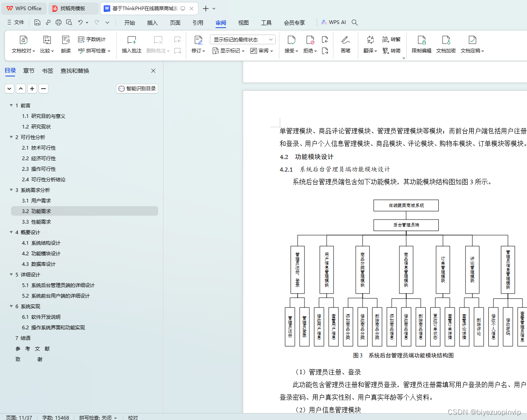Click next change icon
The width and height of the screenshot is (527, 420).
tap(325, 51)
